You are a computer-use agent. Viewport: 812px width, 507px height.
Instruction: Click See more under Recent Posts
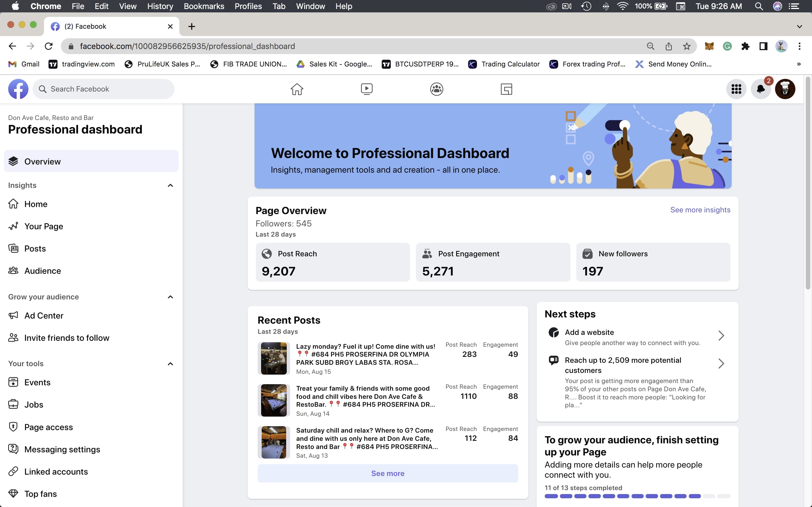[388, 473]
